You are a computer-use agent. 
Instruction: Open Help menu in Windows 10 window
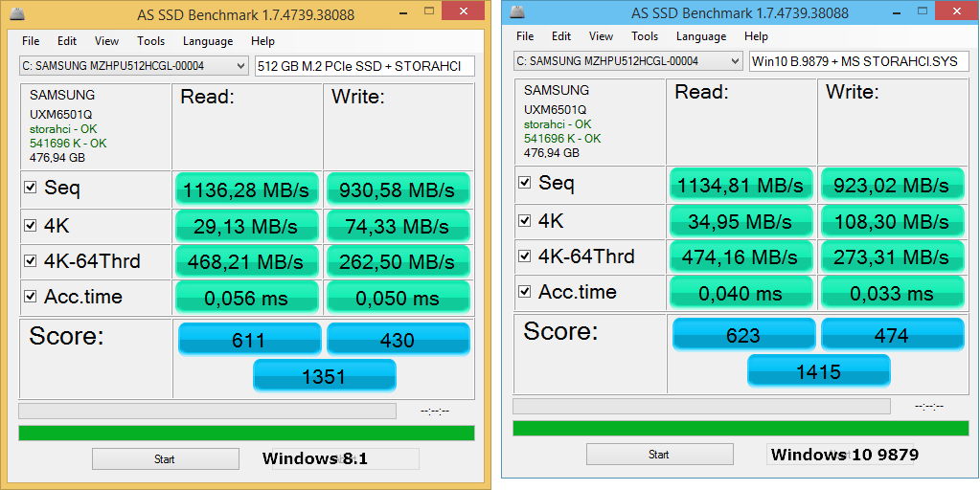coord(756,36)
